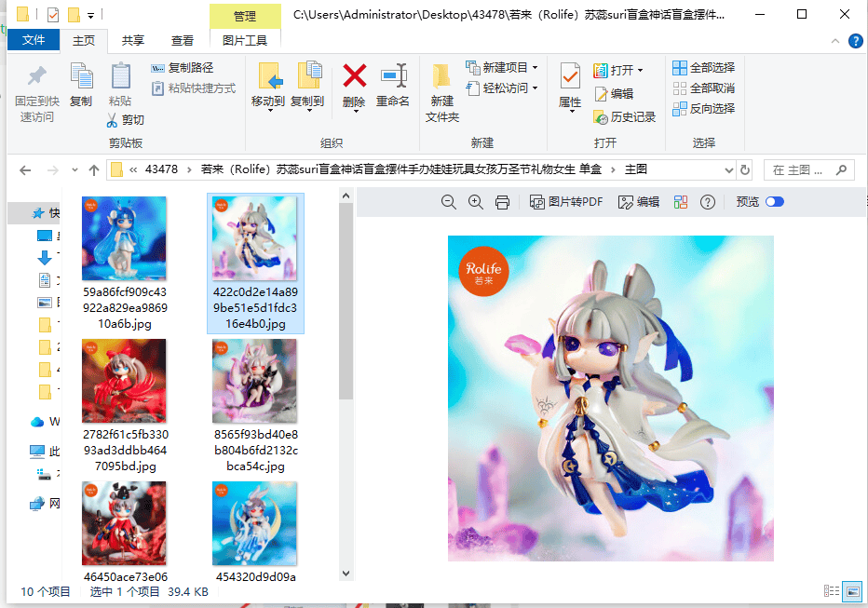Open Easy access (轻松访问) dropdown
Screen dimensions: 868x608
tap(535, 88)
